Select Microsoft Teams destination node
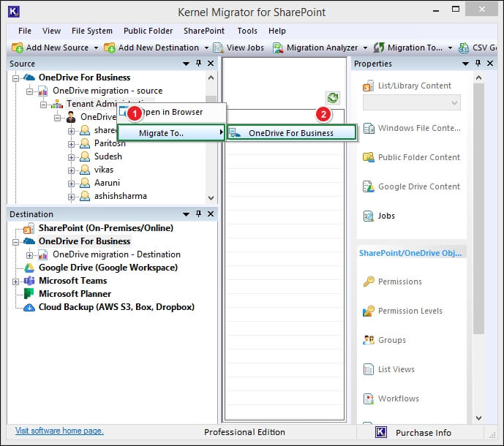This screenshot has width=504, height=446. pyautogui.click(x=72, y=281)
